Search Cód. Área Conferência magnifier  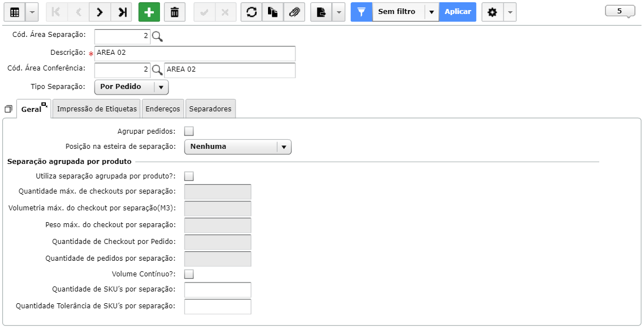(x=157, y=70)
